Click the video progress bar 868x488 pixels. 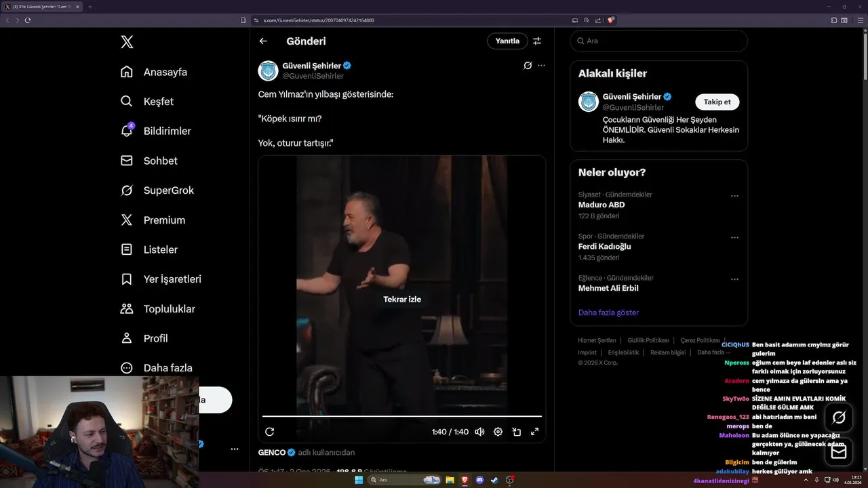[402, 416]
